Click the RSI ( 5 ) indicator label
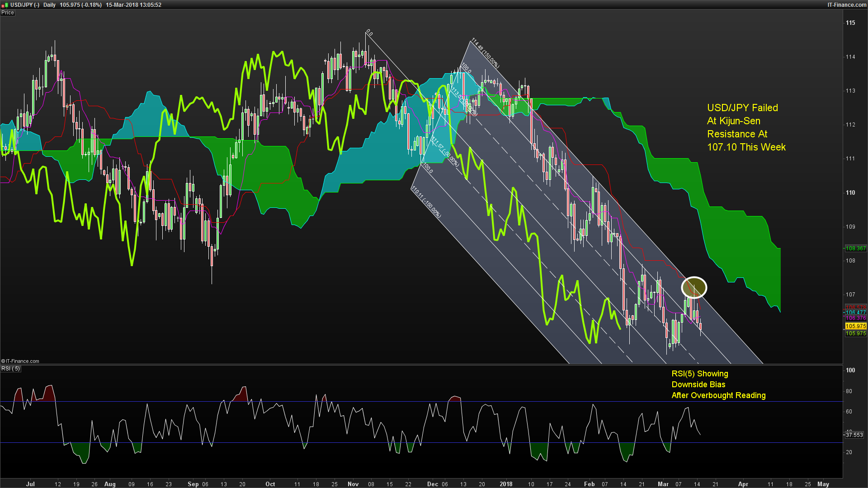868x488 pixels. coord(11,369)
